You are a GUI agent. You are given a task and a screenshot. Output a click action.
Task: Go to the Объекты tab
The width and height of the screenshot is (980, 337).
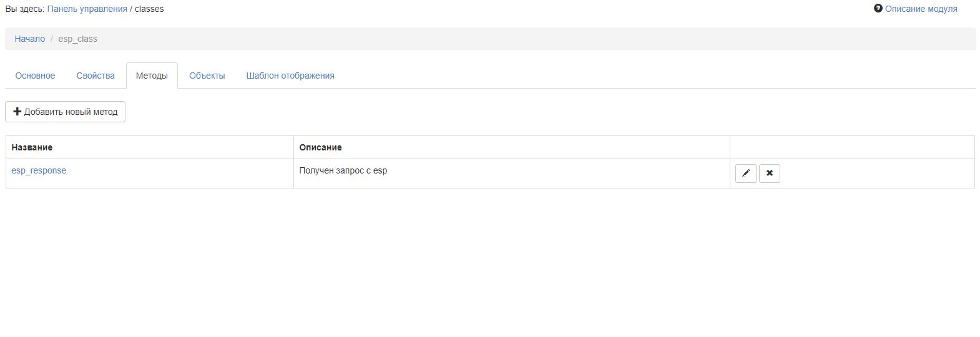[x=207, y=76]
